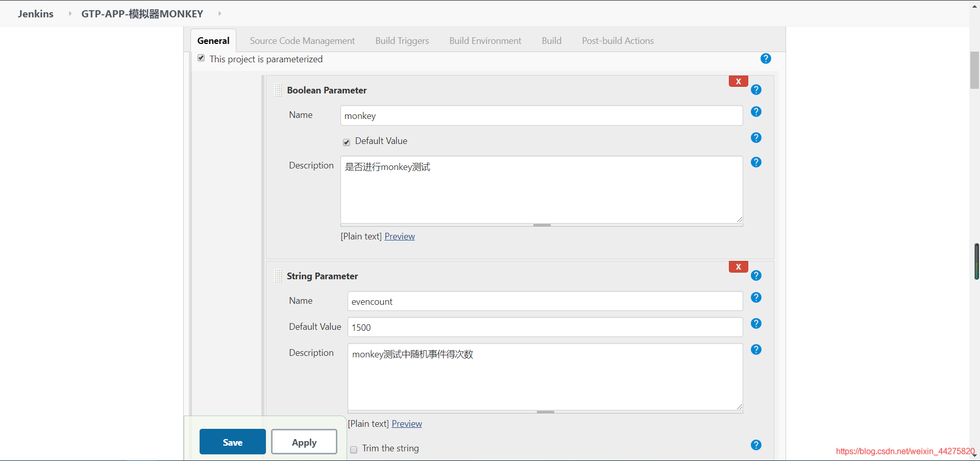Open help for Trim the string option
The width and height of the screenshot is (980, 461).
click(x=756, y=445)
